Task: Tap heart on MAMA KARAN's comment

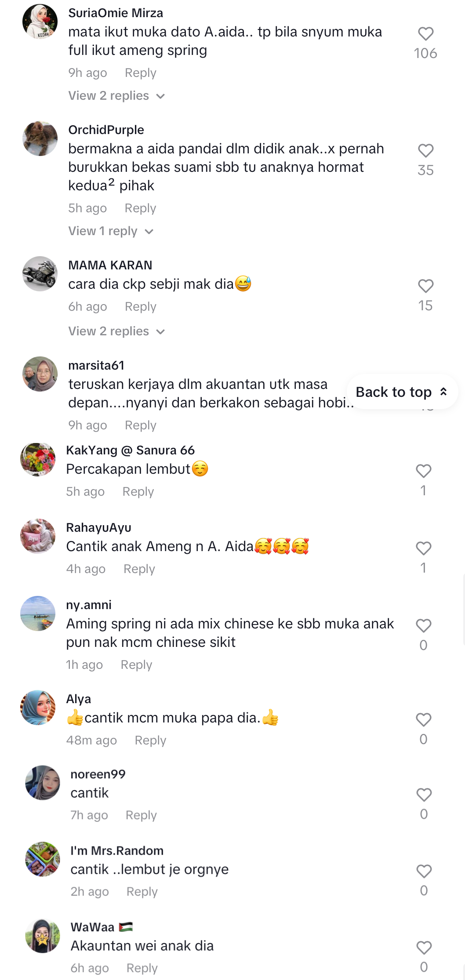Action: pos(425,286)
